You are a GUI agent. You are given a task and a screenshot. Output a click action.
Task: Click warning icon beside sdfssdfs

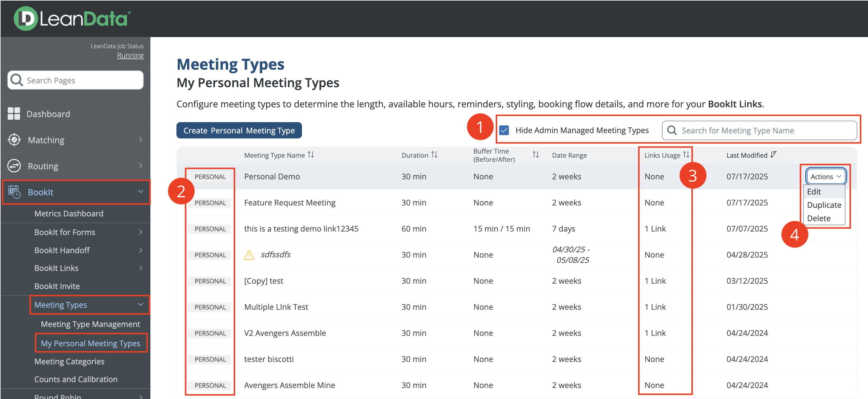point(249,255)
